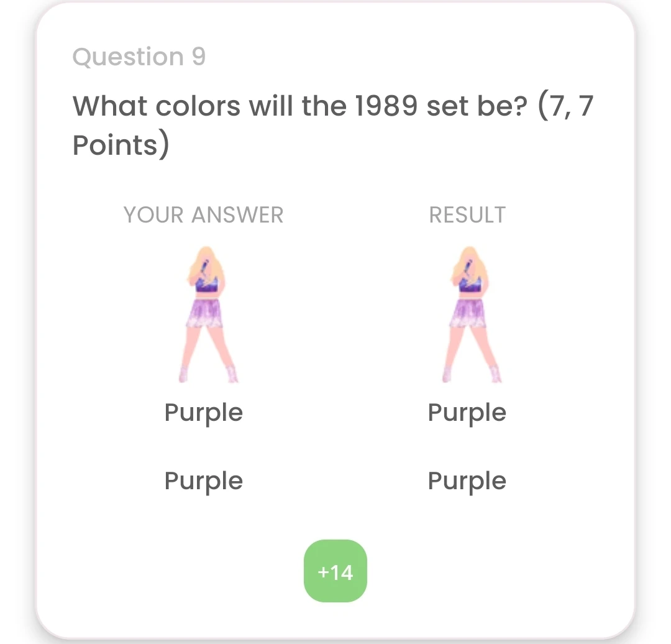Click purple skirt on Your Answer figure
Viewport: 671px width, 644px height.
(x=205, y=313)
